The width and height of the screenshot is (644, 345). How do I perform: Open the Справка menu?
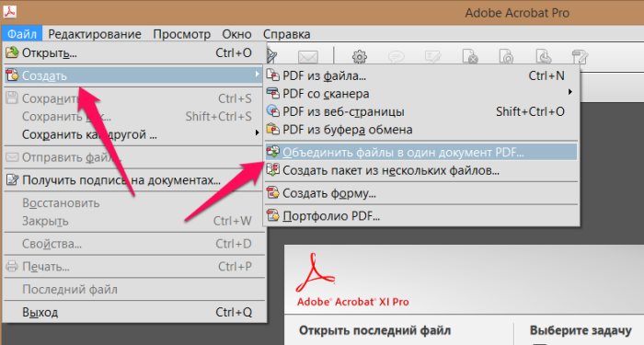click(x=287, y=34)
